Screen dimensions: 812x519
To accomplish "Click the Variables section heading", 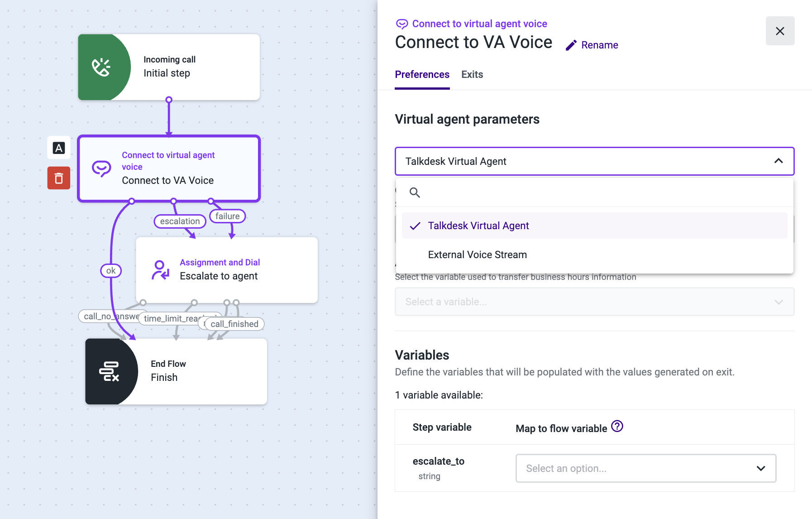I will pyautogui.click(x=422, y=355).
